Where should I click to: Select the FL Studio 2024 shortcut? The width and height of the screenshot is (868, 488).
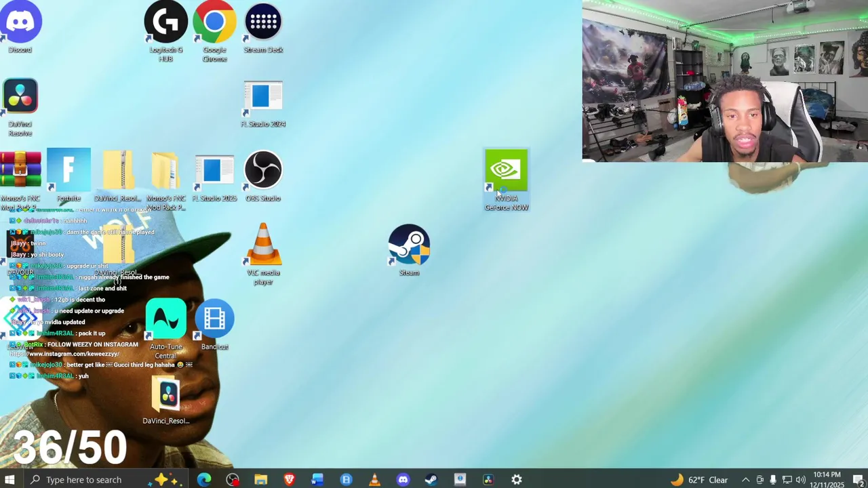pos(263,104)
